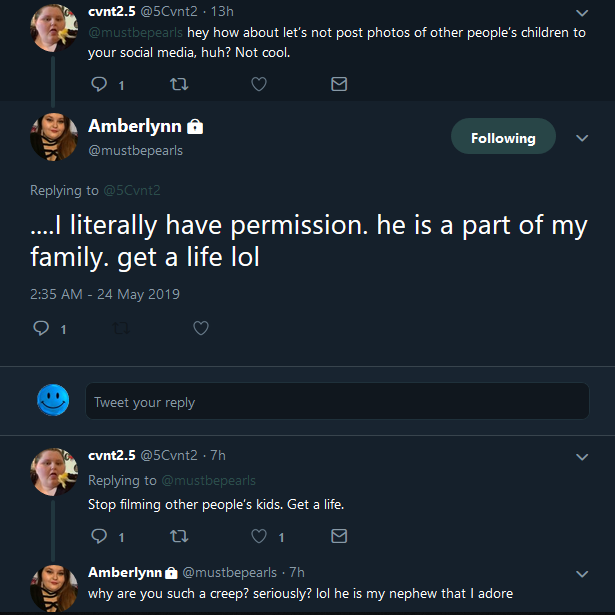Like Amberlynn's 'literally have permission' tweet
Viewport: 615px width, 615px height.
[201, 328]
